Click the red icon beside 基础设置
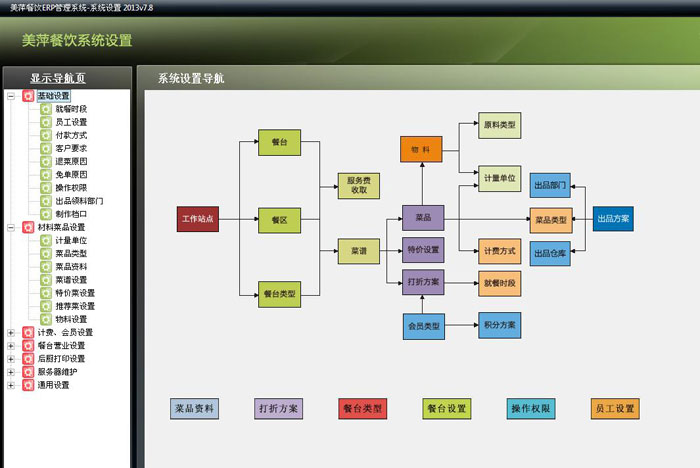 (x=28, y=96)
